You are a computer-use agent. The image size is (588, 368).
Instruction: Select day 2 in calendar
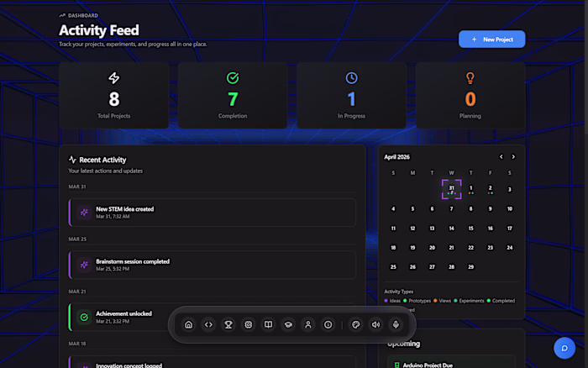(490, 189)
